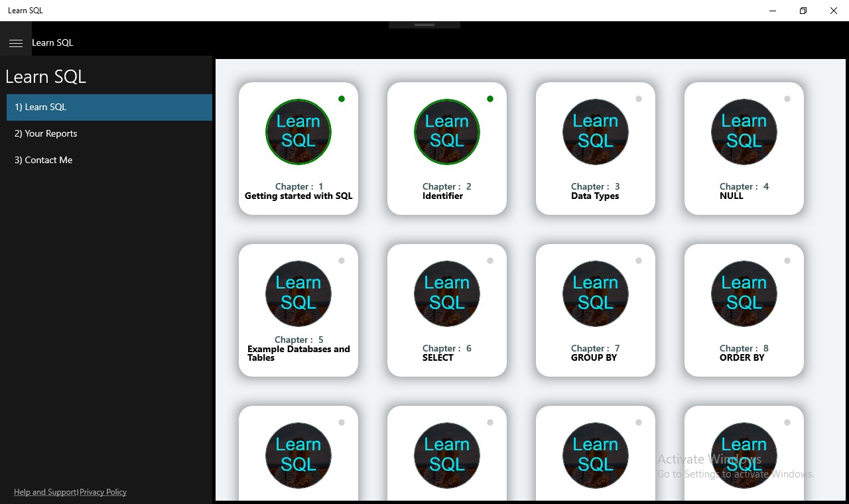
Task: Open the navigation hamburger menu
Action: (x=16, y=42)
